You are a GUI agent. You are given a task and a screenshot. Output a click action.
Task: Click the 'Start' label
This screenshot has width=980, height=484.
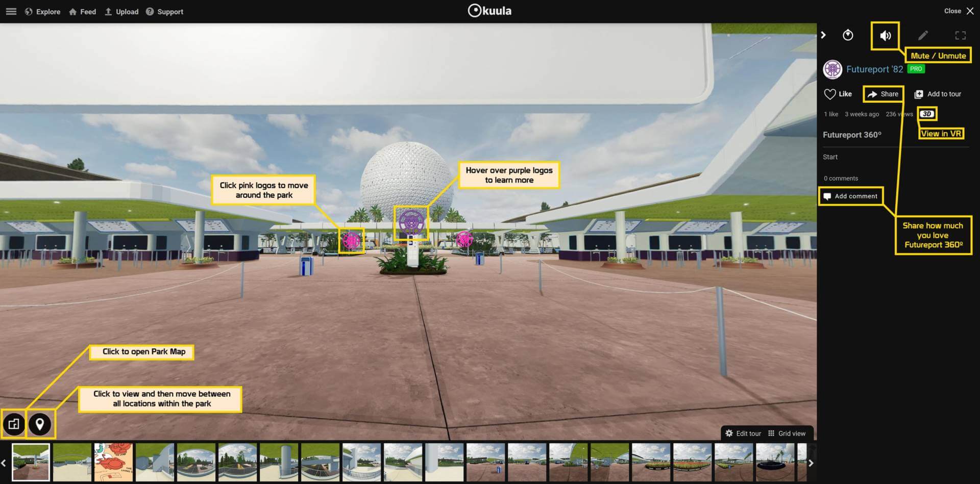[x=830, y=157]
